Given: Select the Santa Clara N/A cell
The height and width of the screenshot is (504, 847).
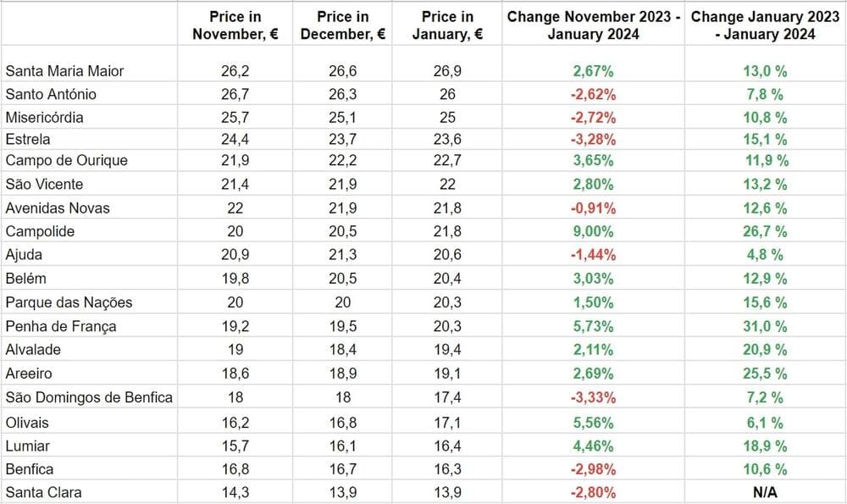Looking at the screenshot, I should (x=764, y=492).
